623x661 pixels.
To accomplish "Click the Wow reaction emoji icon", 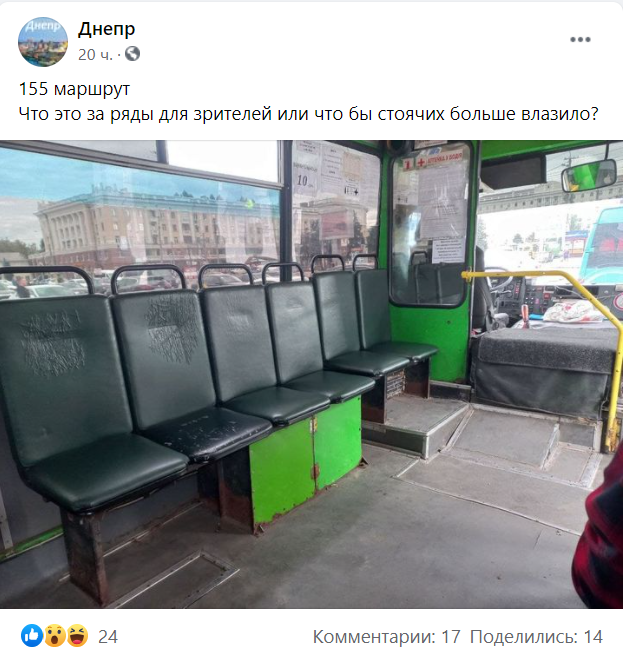I will [x=55, y=636].
